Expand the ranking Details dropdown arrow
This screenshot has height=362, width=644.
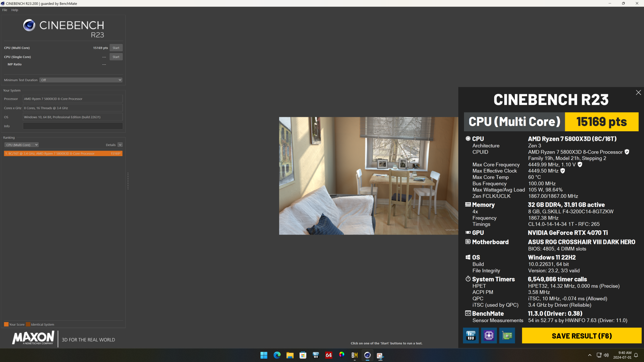click(x=120, y=145)
